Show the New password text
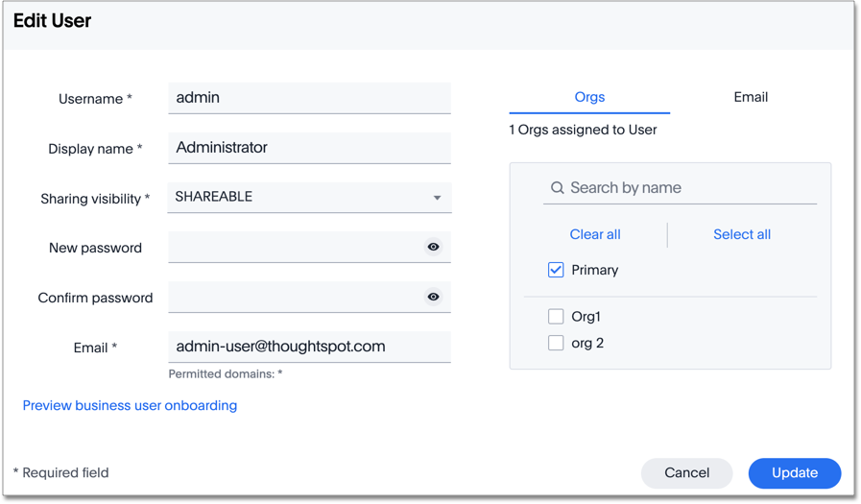This screenshot has width=861, height=504. click(433, 248)
